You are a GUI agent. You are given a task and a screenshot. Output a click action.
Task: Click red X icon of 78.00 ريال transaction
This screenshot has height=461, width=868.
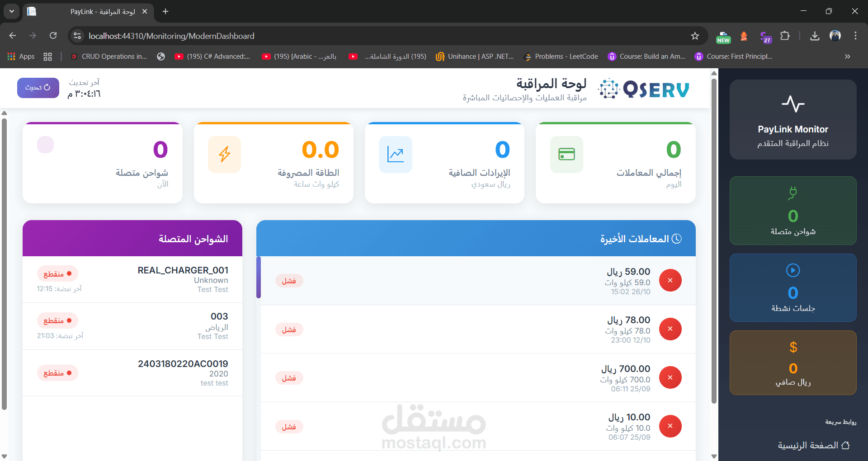click(670, 329)
